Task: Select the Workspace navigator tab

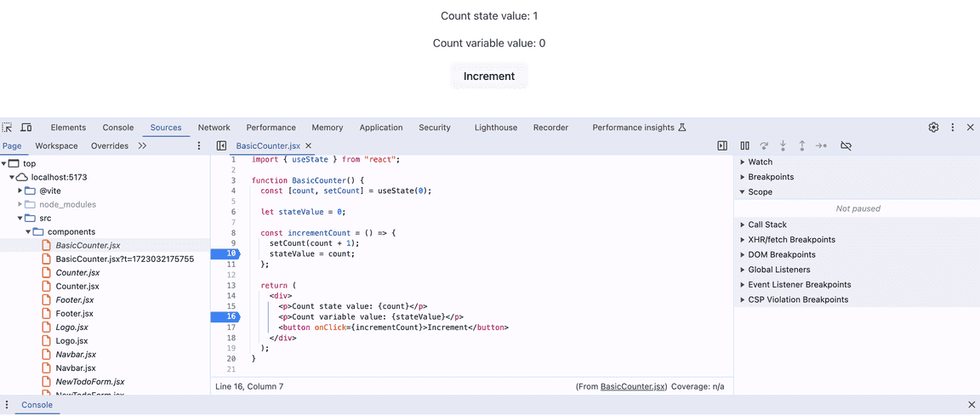Action: (x=56, y=145)
